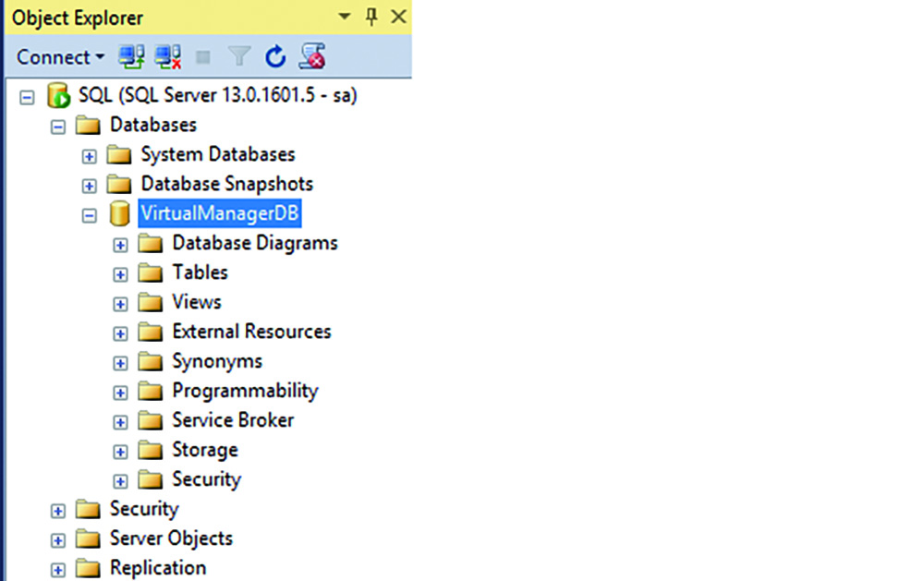Collapse the Databases folder
The image size is (924, 581).
tap(57, 127)
